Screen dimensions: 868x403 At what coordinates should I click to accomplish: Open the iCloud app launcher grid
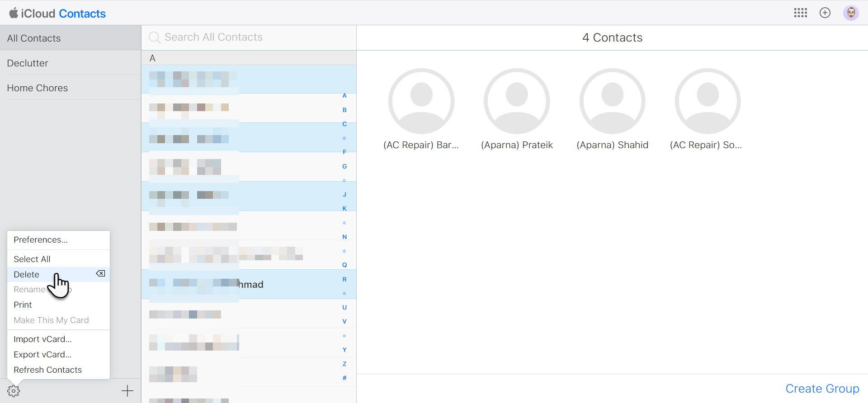pyautogui.click(x=800, y=13)
